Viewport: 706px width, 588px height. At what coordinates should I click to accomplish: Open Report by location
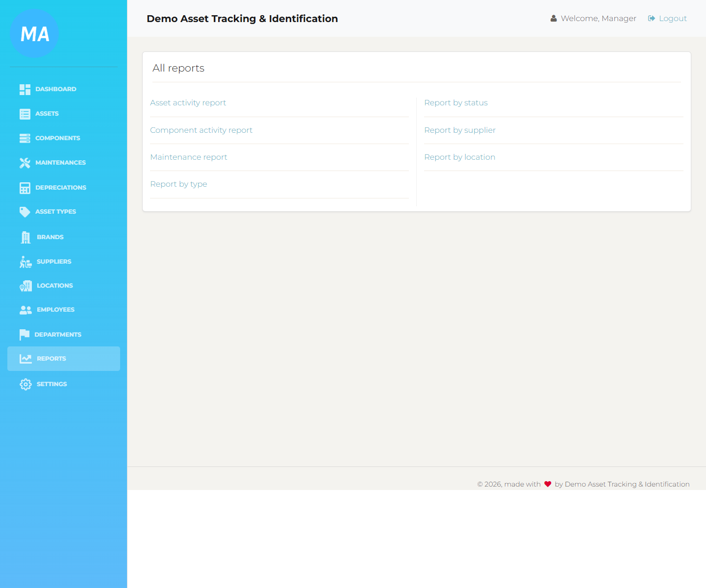click(x=460, y=157)
